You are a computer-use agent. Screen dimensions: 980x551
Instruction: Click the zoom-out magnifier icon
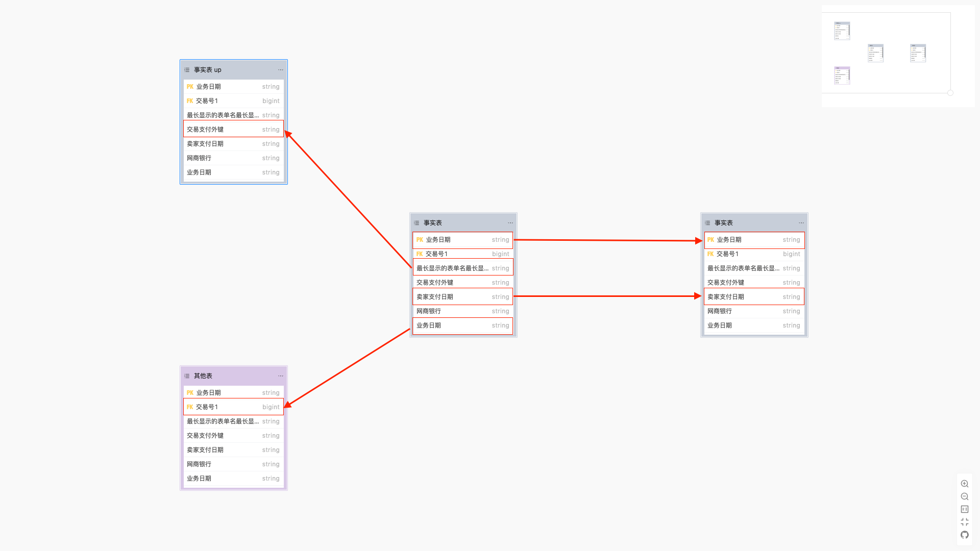964,496
